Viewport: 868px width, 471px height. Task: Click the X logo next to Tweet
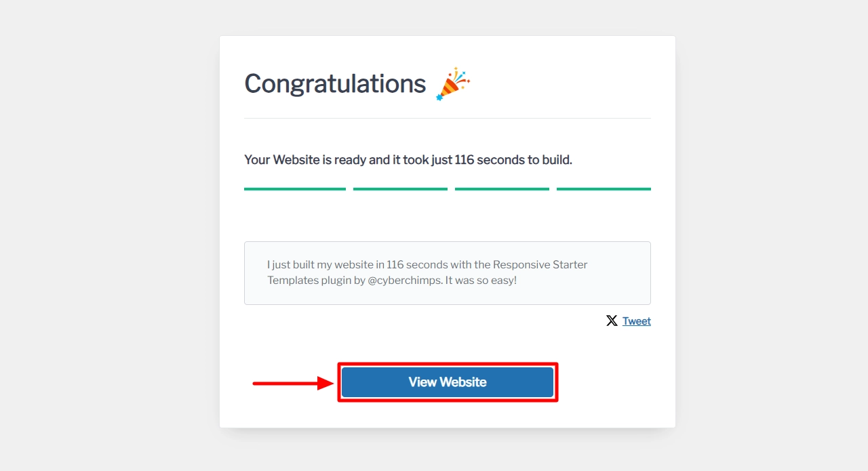click(x=612, y=321)
